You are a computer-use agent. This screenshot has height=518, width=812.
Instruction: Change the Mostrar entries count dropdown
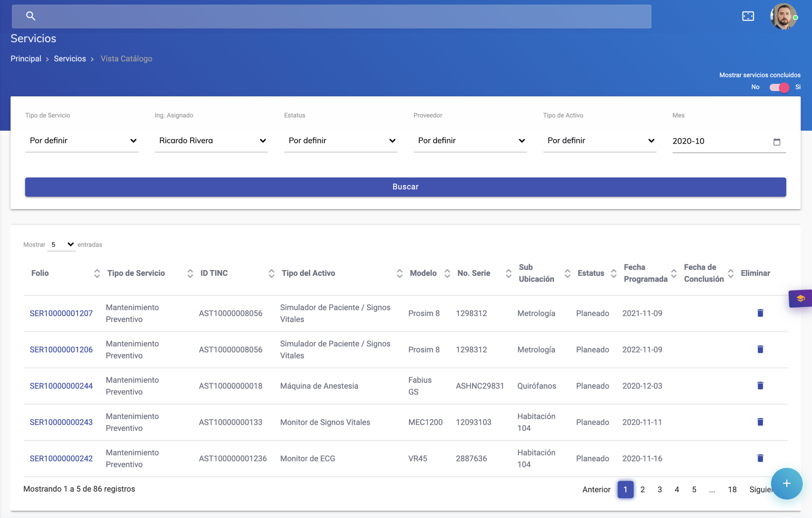62,244
